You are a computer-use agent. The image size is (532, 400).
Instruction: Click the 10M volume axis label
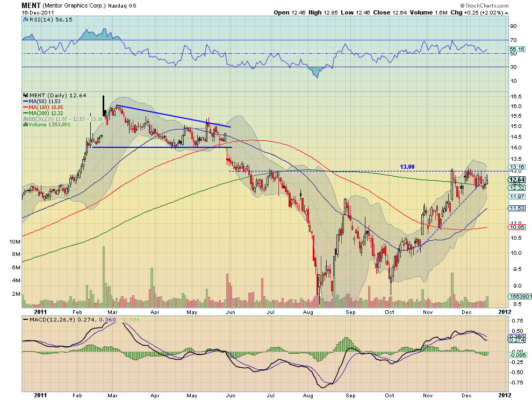tap(15, 242)
